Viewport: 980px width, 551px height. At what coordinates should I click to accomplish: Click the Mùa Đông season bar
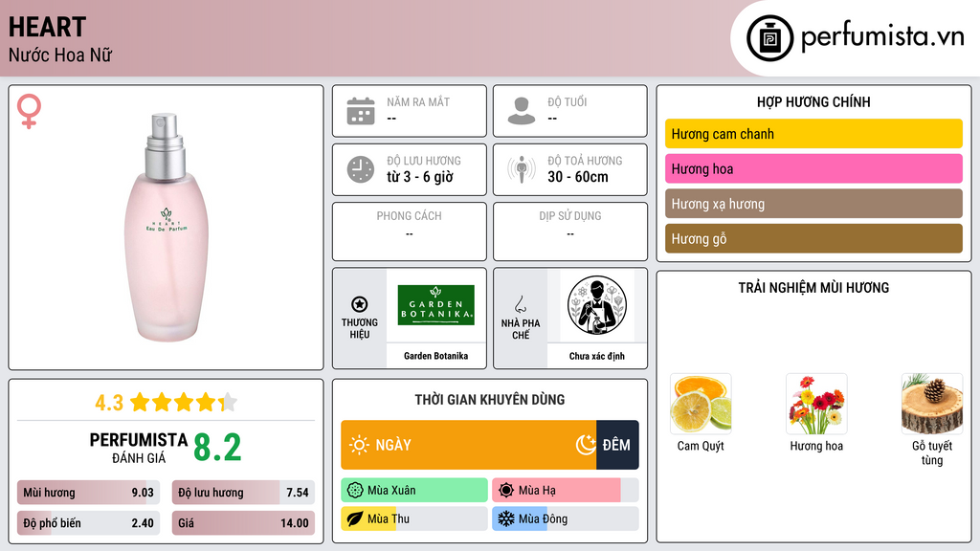[x=566, y=518]
